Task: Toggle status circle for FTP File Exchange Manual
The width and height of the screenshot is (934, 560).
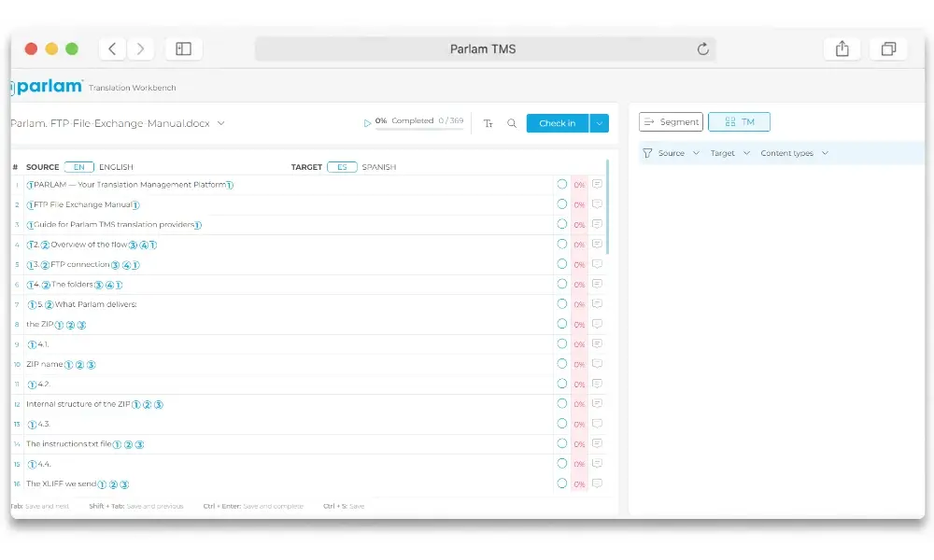Action: point(561,204)
